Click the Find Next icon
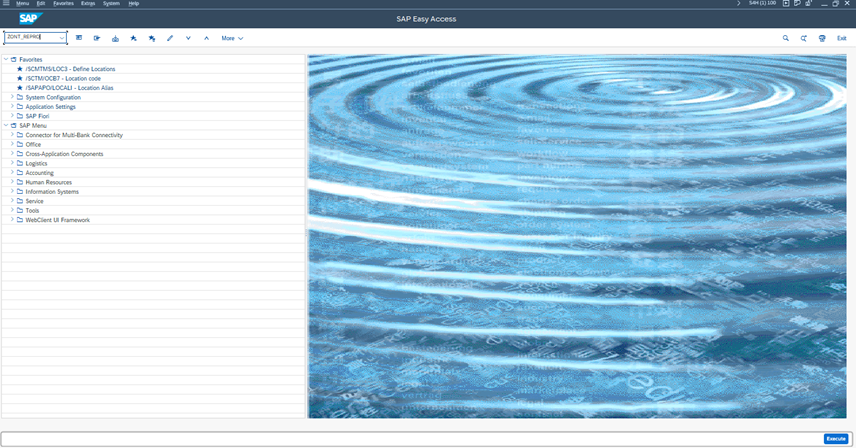The height and width of the screenshot is (448, 856). [x=803, y=38]
